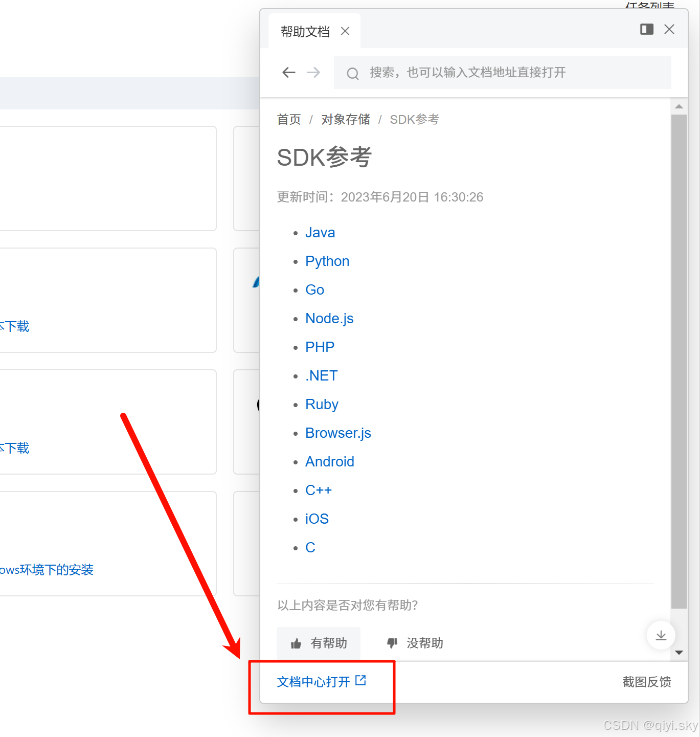Click the scrollbar up arrow icon

[x=679, y=106]
